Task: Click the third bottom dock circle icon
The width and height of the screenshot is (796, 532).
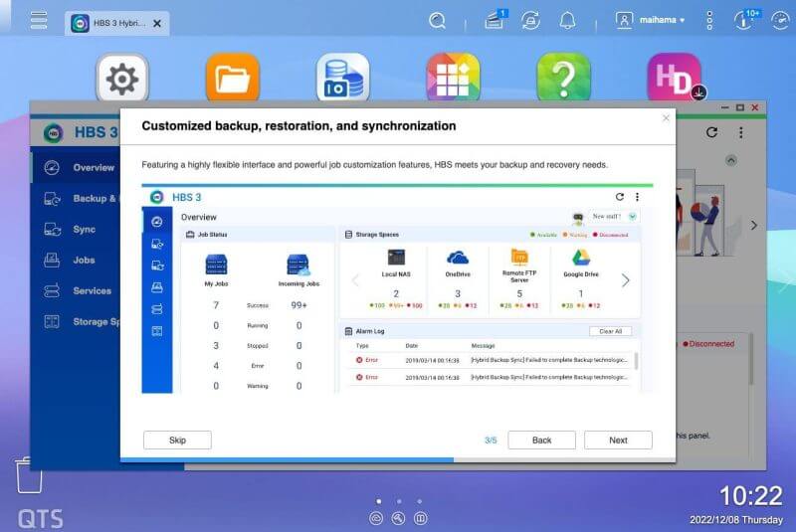Action: (x=421, y=518)
